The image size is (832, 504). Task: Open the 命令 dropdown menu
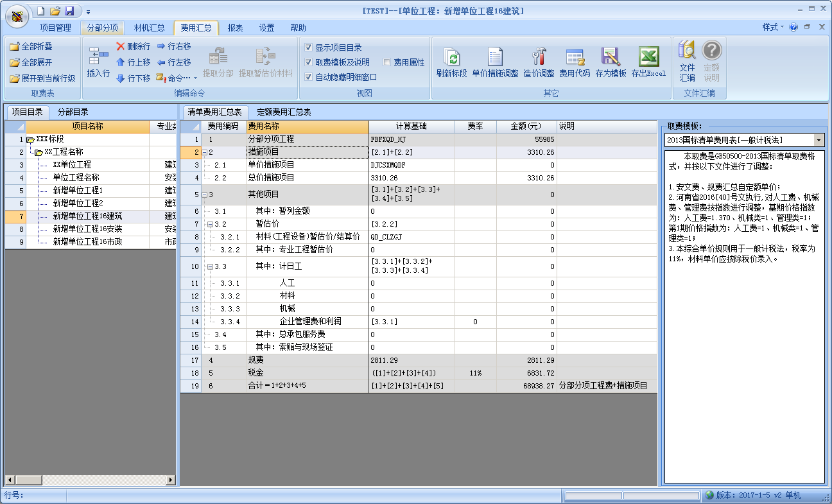[178, 78]
